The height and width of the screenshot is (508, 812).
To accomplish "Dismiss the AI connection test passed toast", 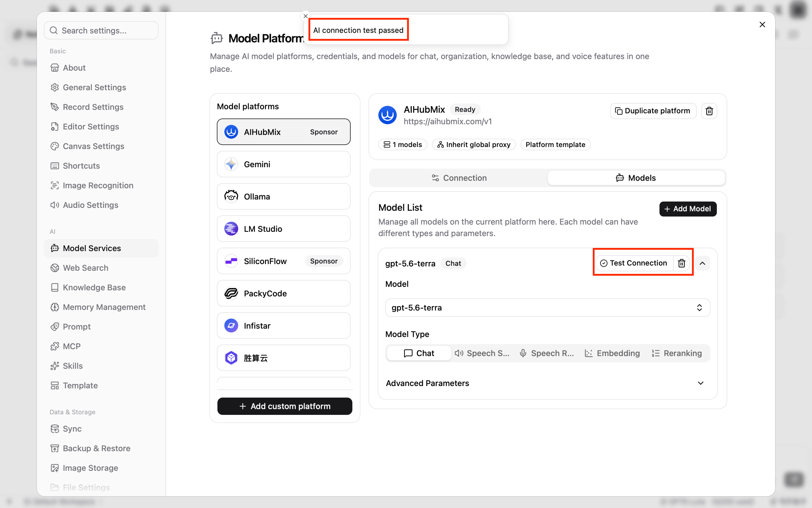I will click(x=305, y=16).
